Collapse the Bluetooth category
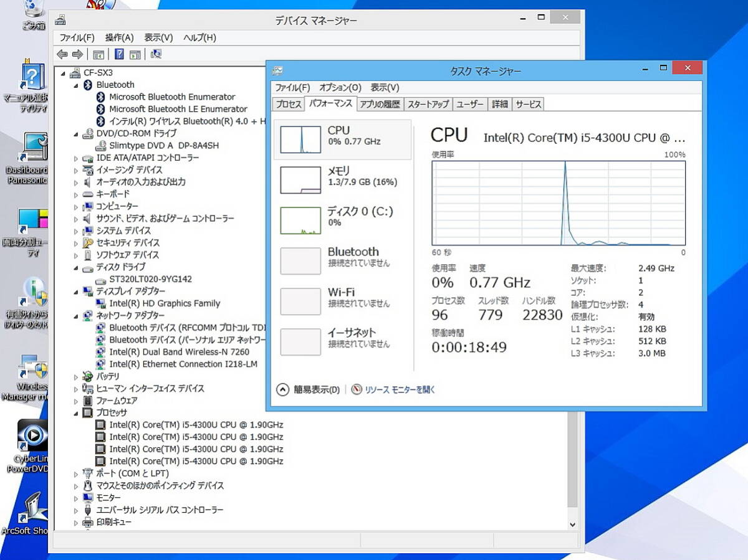The image size is (748, 560). coord(76,85)
